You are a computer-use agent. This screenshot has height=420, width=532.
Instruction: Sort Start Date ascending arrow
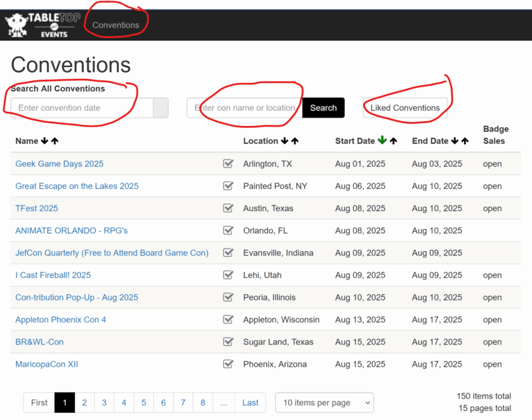pyautogui.click(x=393, y=141)
